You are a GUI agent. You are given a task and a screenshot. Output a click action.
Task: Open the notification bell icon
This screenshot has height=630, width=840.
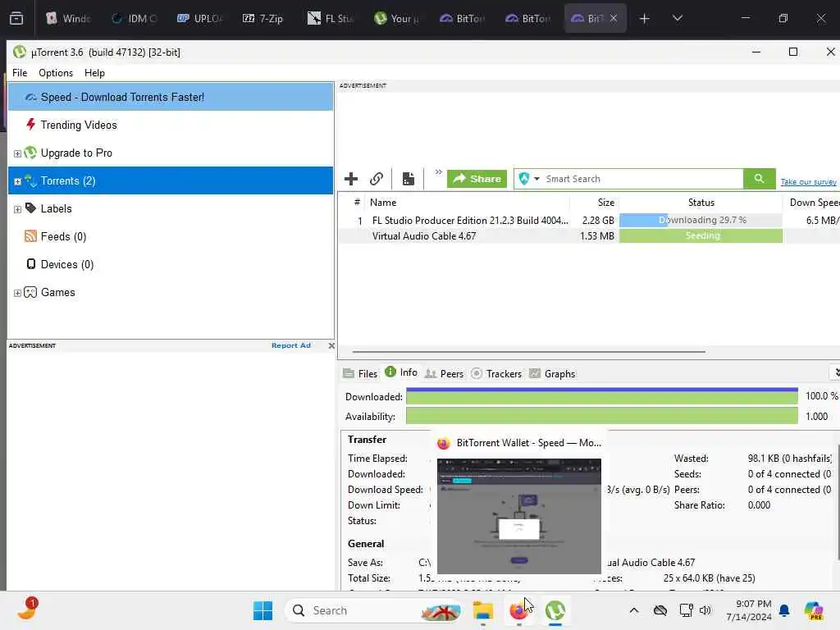(x=784, y=610)
